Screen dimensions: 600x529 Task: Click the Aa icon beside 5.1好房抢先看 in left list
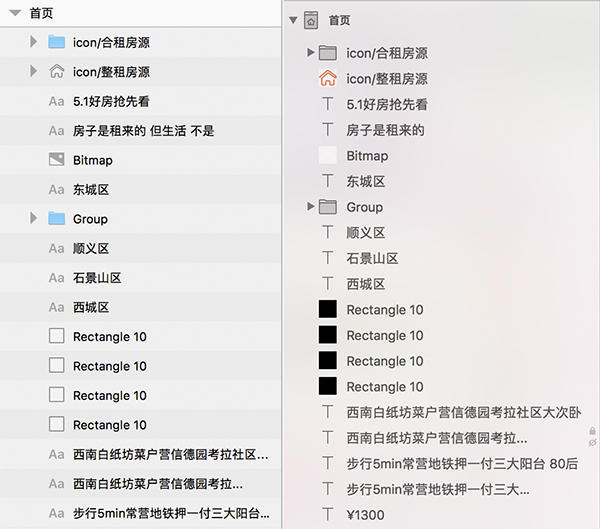point(57,101)
